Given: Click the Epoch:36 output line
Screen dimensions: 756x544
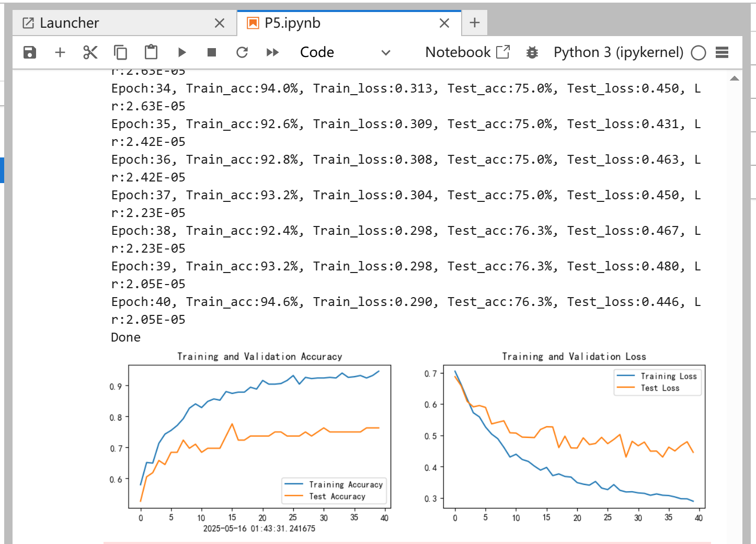Looking at the screenshot, I should pos(406,168).
